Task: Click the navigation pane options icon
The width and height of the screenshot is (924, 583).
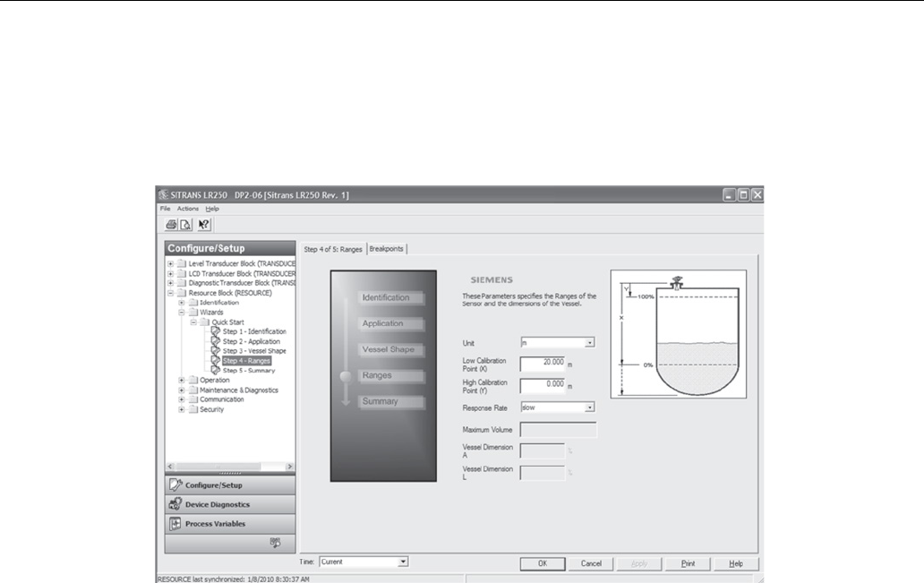Action: point(275,543)
